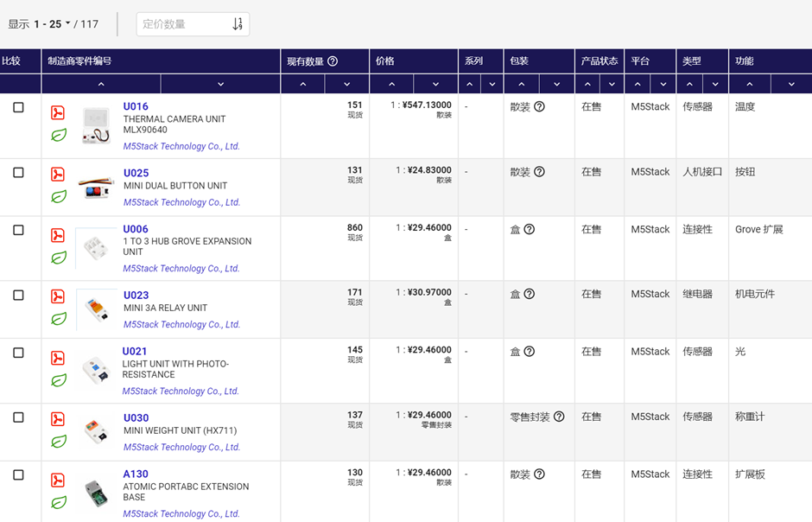This screenshot has width=812, height=522.
Task: Tick the compare checkbox for U006
Action: point(18,231)
